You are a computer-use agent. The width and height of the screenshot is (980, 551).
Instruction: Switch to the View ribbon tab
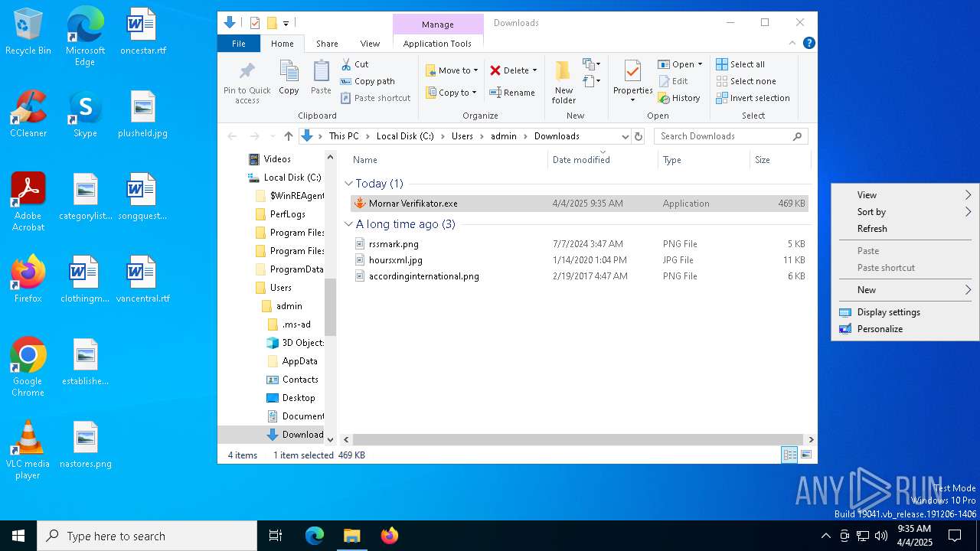(x=370, y=44)
